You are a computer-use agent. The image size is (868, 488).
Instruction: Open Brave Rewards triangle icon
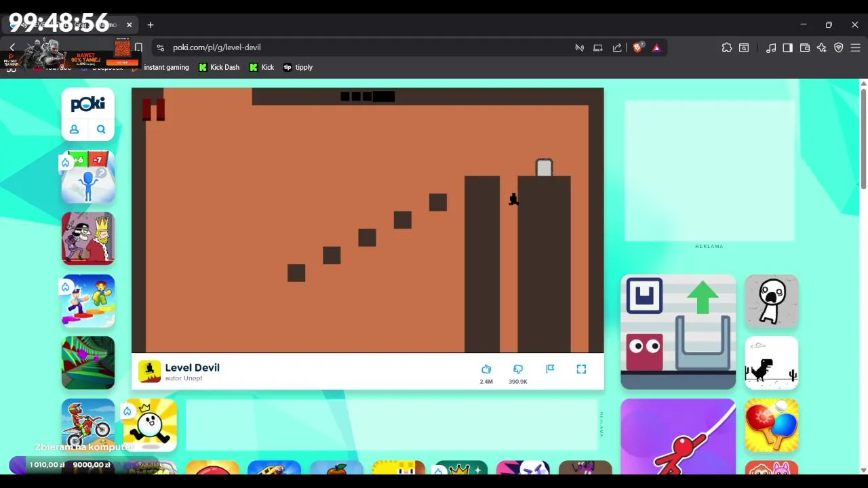656,47
